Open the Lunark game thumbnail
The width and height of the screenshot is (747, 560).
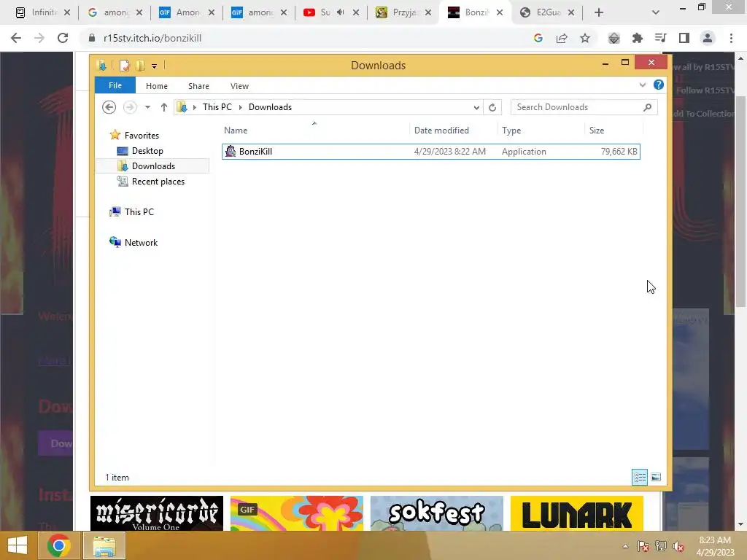577,513
